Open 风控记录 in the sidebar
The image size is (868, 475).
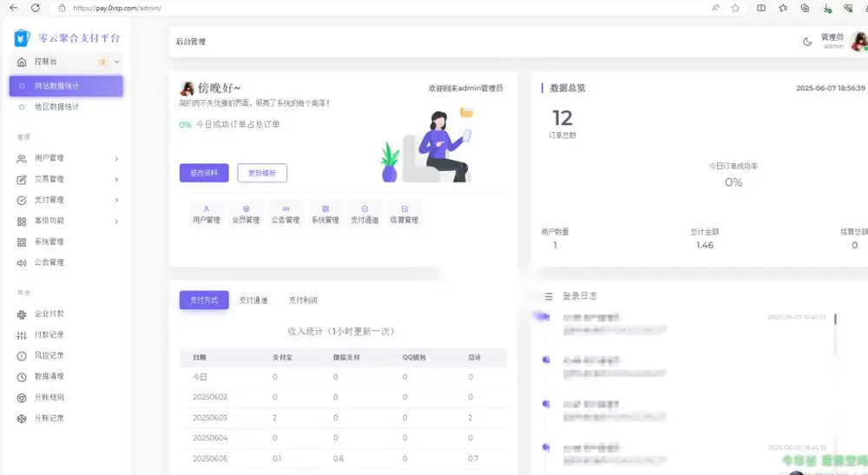[49, 355]
